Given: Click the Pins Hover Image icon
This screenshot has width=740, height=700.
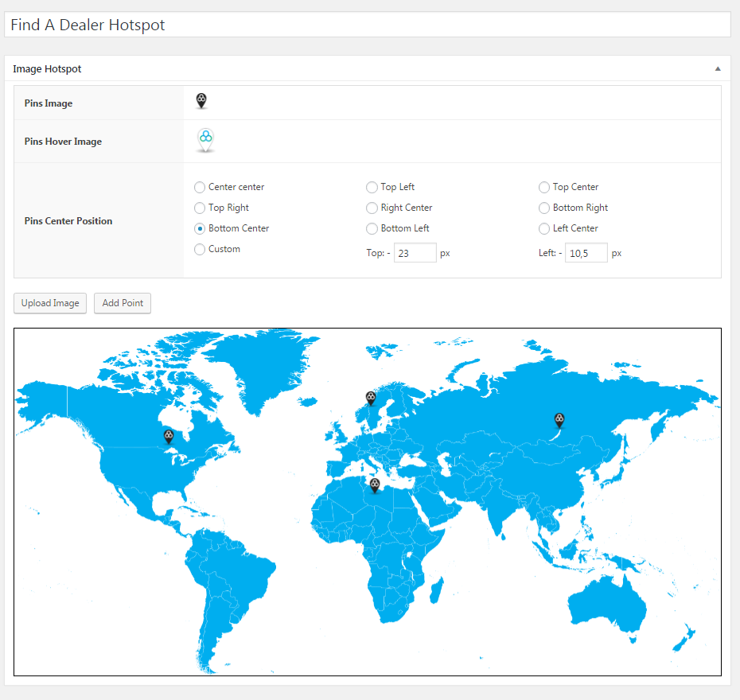Looking at the screenshot, I should tap(205, 140).
